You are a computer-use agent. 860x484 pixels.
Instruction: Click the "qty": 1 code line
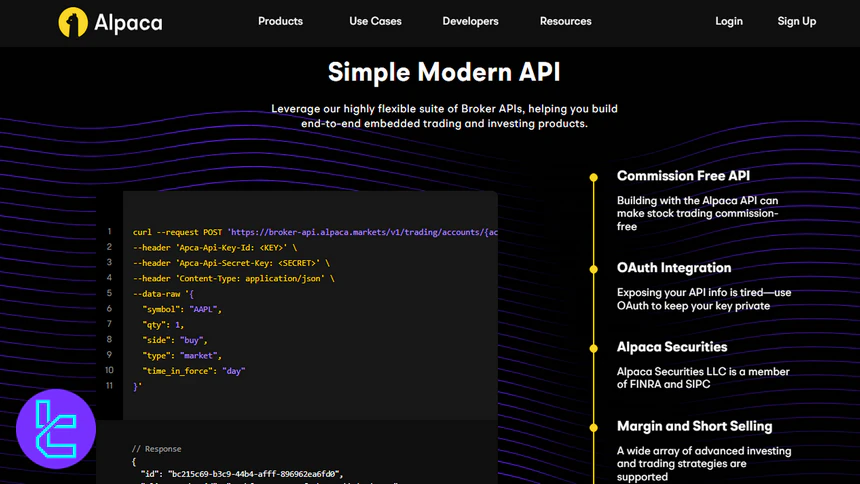point(163,324)
